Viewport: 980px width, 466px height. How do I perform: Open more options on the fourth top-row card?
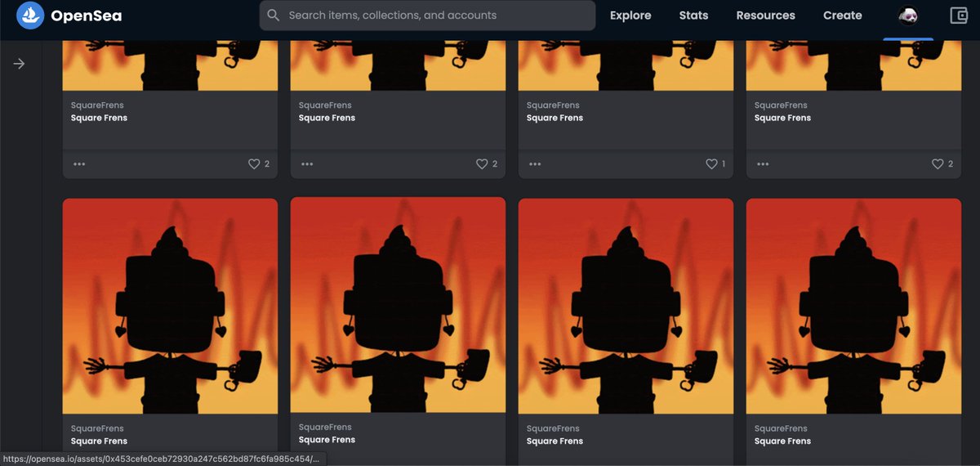(x=763, y=164)
